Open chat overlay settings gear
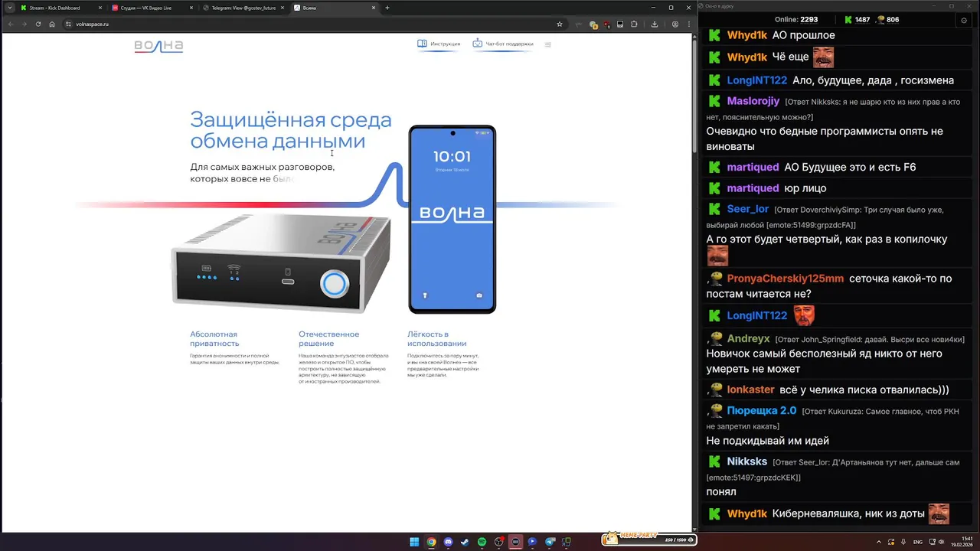Screen dimensions: 980x551 coord(964,20)
